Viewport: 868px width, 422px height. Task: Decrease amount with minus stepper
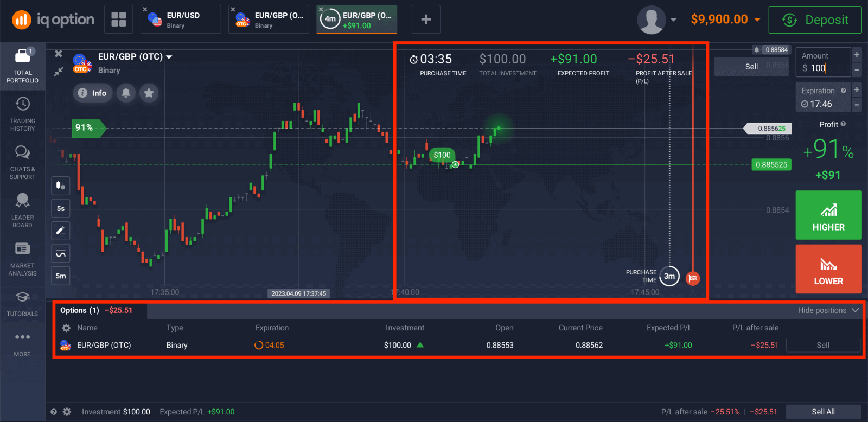pyautogui.click(x=857, y=69)
